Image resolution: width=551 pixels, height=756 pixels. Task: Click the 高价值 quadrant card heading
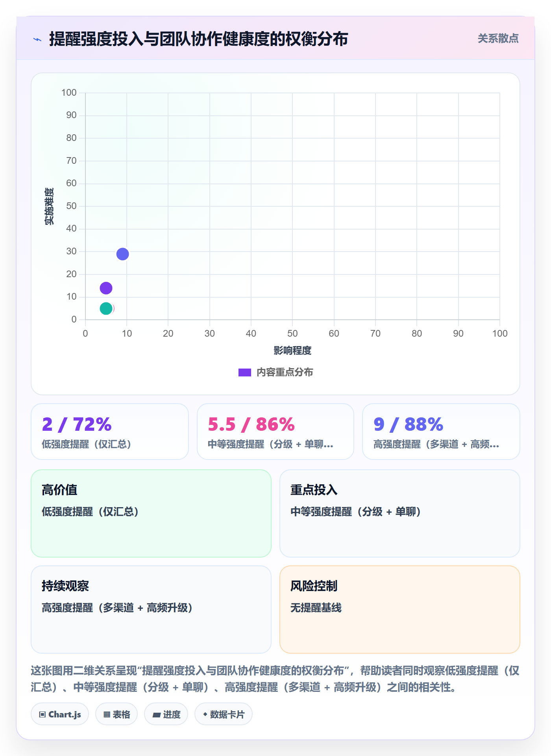pos(59,490)
